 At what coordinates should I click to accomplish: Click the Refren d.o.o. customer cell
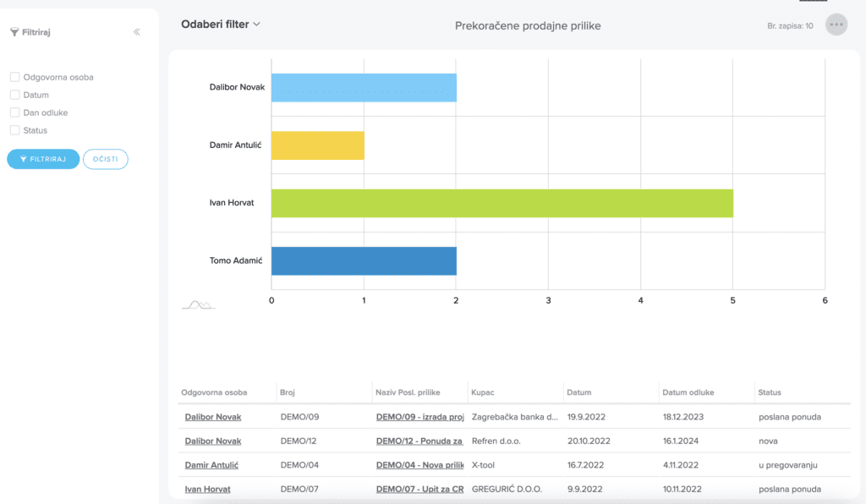496,441
